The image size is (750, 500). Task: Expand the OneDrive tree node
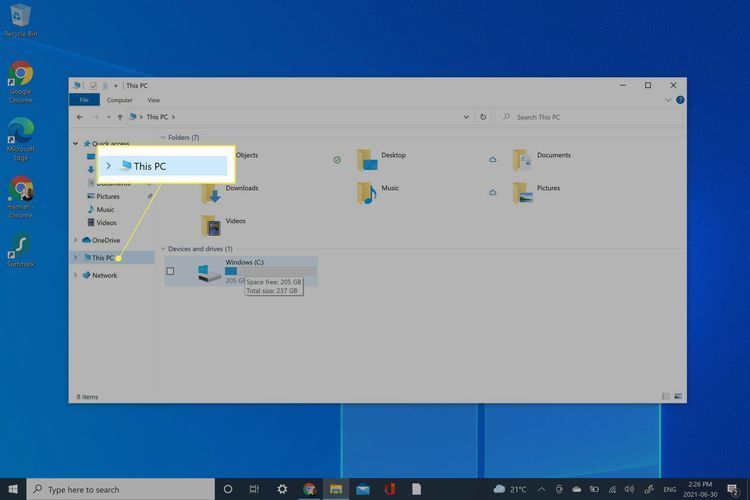click(x=75, y=240)
